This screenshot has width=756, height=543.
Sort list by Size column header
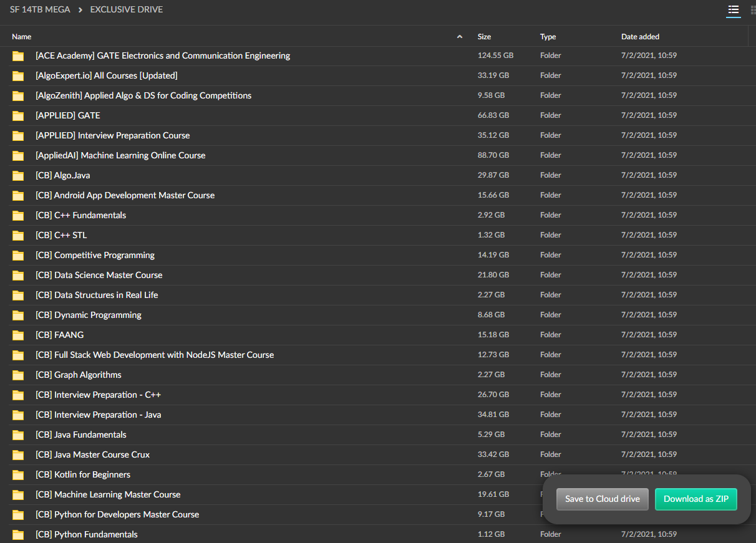(484, 37)
